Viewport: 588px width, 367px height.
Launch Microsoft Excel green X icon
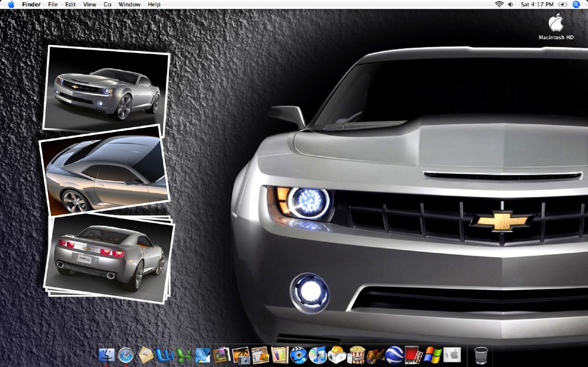(184, 355)
